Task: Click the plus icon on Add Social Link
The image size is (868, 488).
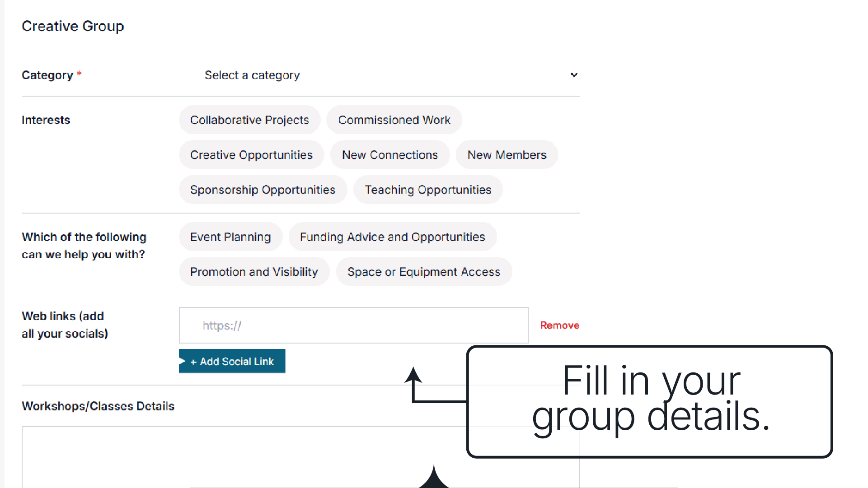Action: coord(193,362)
